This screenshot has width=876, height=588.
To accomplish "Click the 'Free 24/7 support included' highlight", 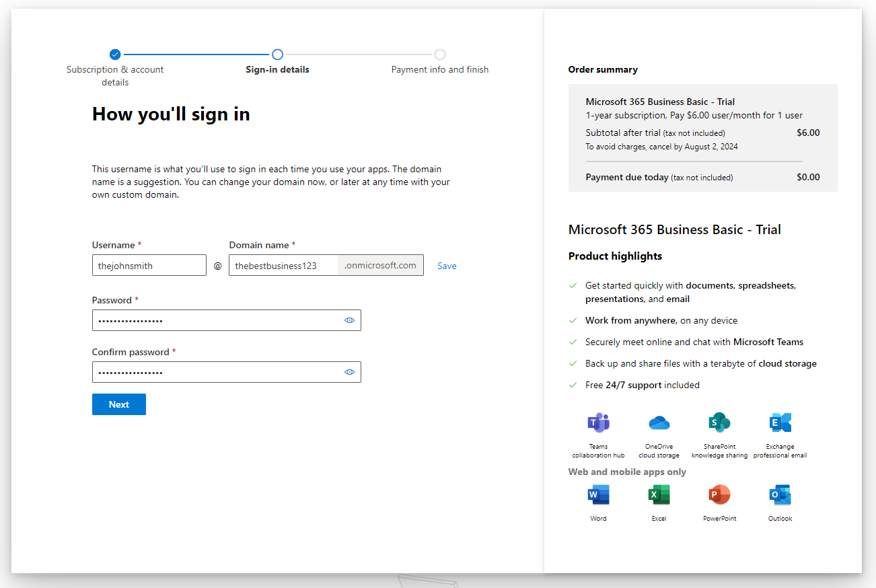I will (643, 385).
